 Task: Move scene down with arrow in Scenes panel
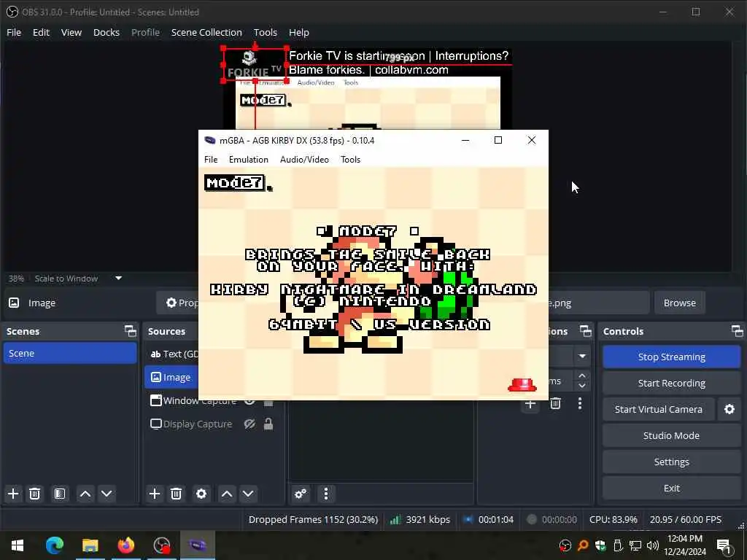tap(107, 494)
